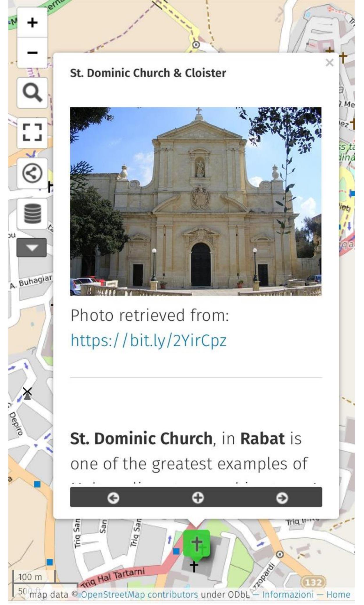
Task: Toggle fullscreen map view
Action: click(x=32, y=133)
